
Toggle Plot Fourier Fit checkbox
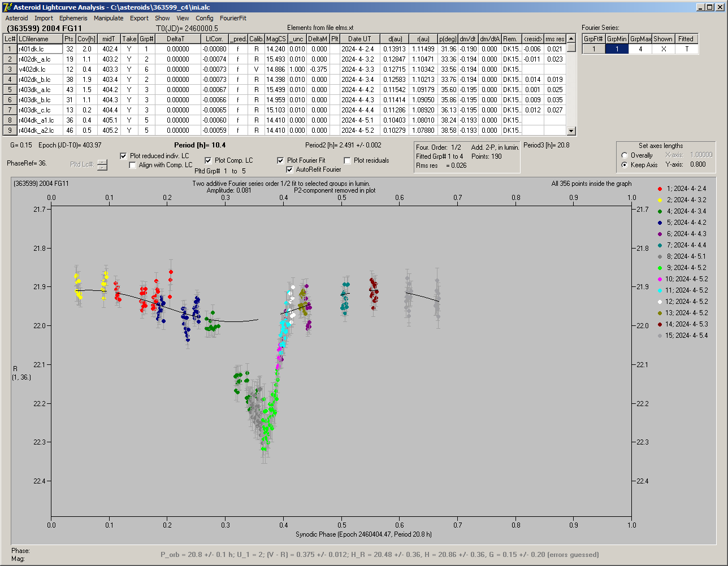281,160
